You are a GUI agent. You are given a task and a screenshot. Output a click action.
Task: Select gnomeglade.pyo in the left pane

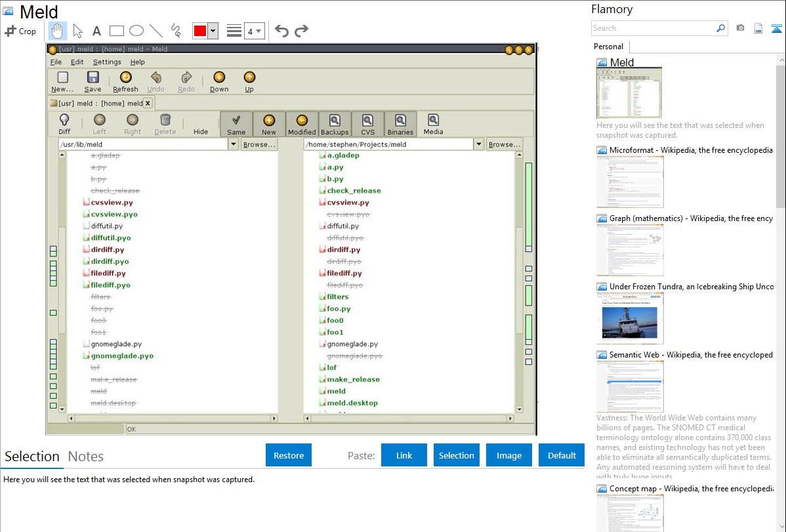pos(122,356)
